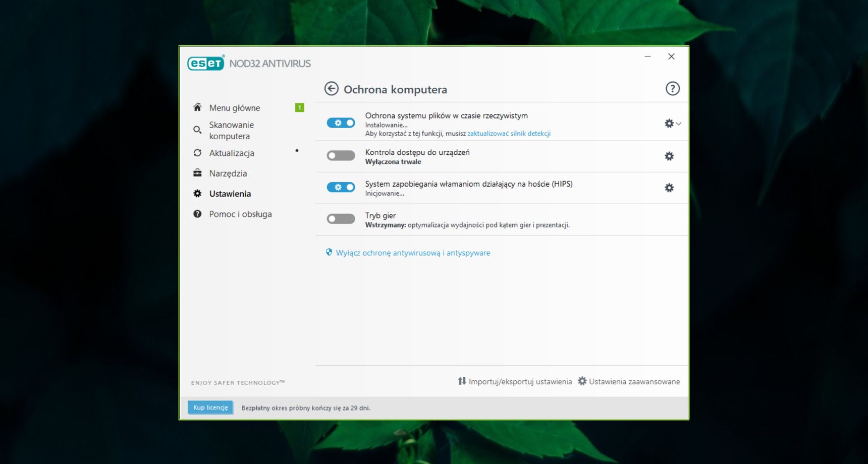Open Importuj/eksportuj ustawienia
Image resolution: width=868 pixels, height=464 pixels.
pyautogui.click(x=515, y=381)
